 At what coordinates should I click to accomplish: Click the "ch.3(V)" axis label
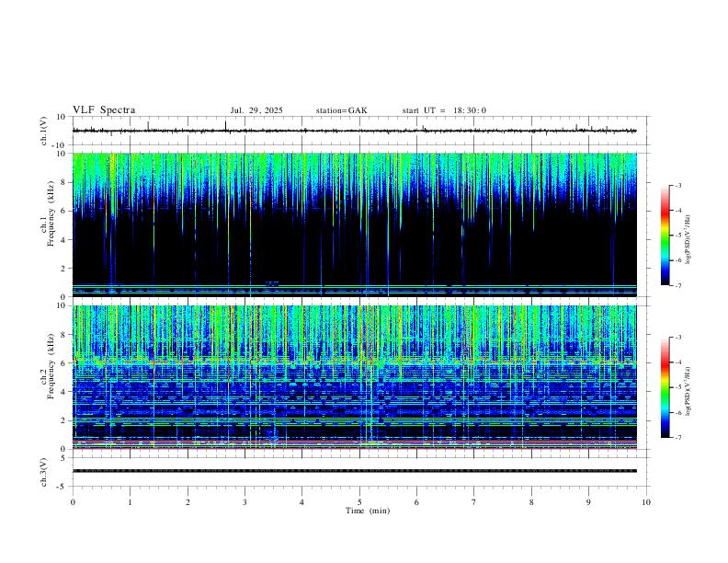click(43, 472)
